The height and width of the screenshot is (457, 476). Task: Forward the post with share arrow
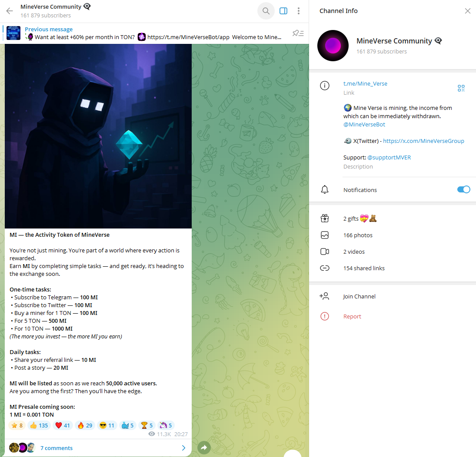204,447
